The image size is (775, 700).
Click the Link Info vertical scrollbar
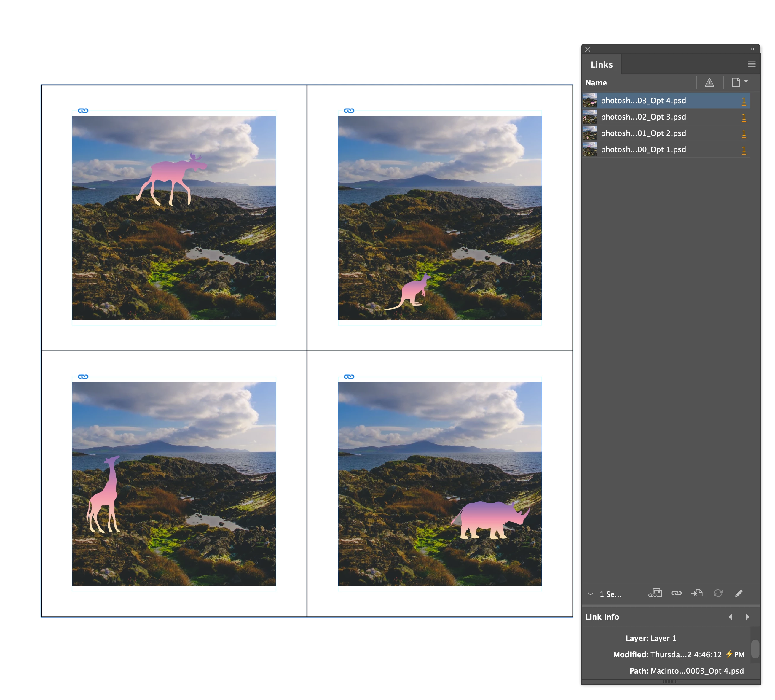click(755, 649)
